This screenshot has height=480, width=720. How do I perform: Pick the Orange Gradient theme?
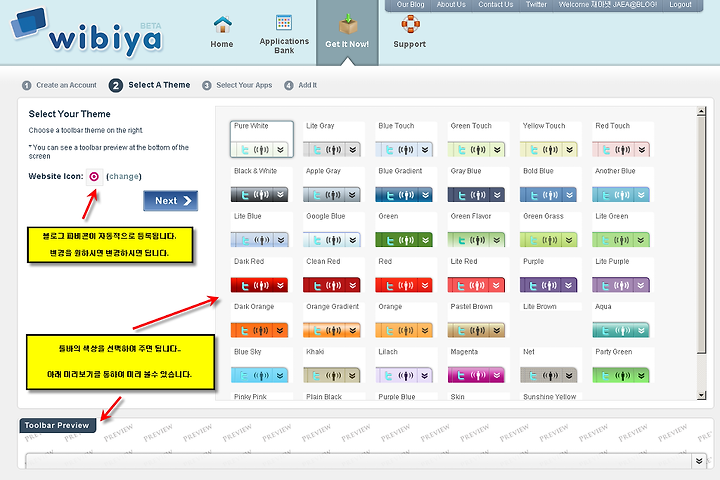click(x=333, y=320)
